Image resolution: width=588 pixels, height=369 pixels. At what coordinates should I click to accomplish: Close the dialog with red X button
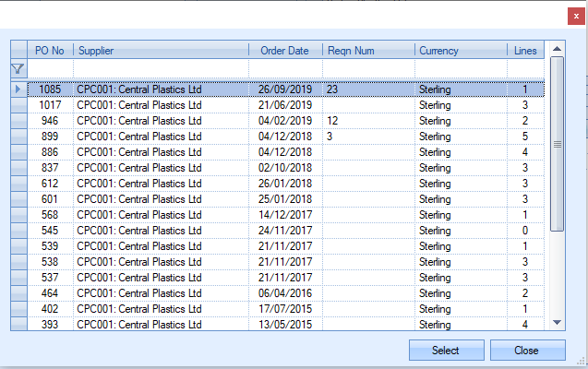pos(576,15)
